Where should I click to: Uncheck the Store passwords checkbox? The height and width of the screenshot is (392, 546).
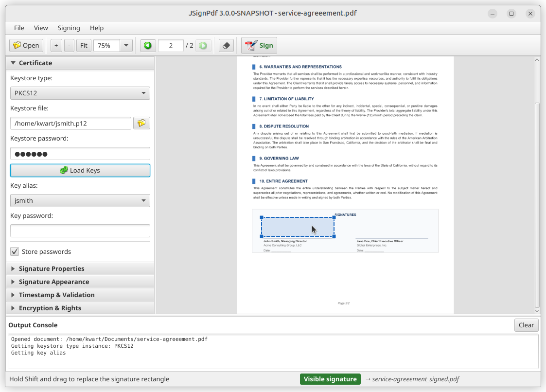click(15, 251)
